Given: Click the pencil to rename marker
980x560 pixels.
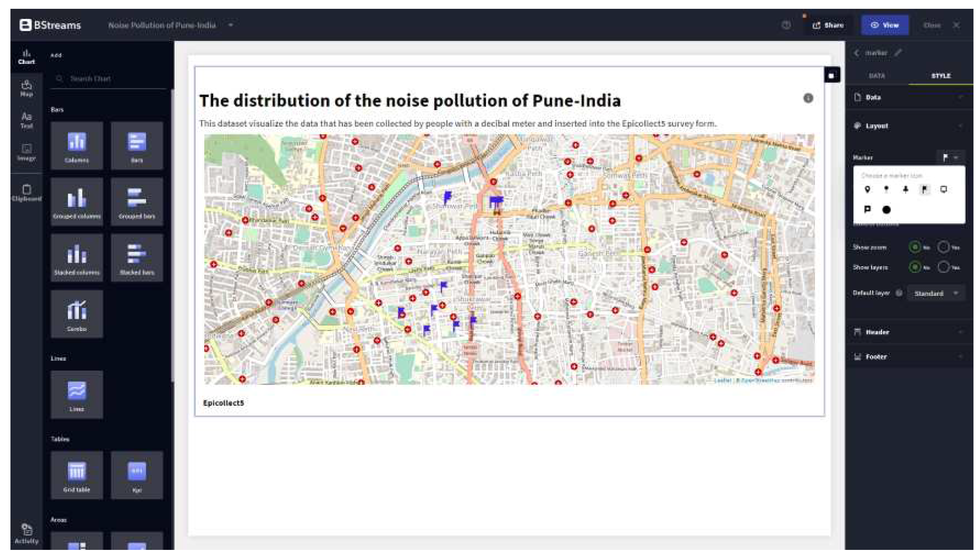Looking at the screenshot, I should (898, 53).
